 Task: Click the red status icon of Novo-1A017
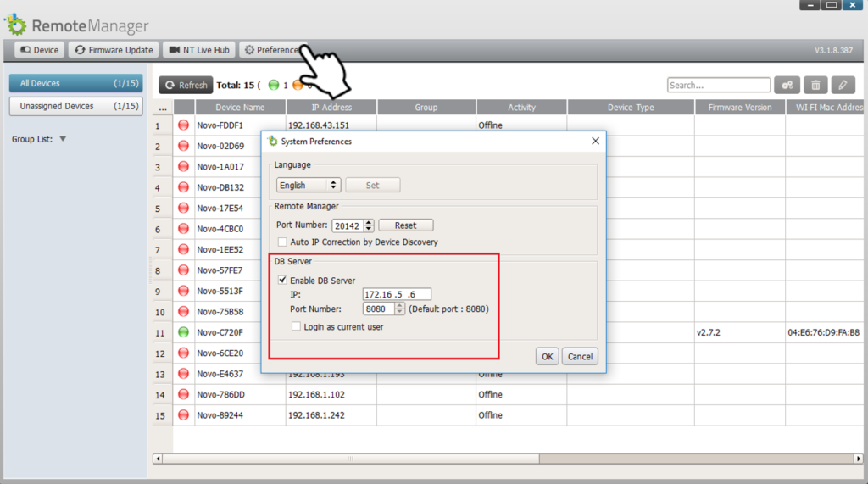click(x=183, y=167)
